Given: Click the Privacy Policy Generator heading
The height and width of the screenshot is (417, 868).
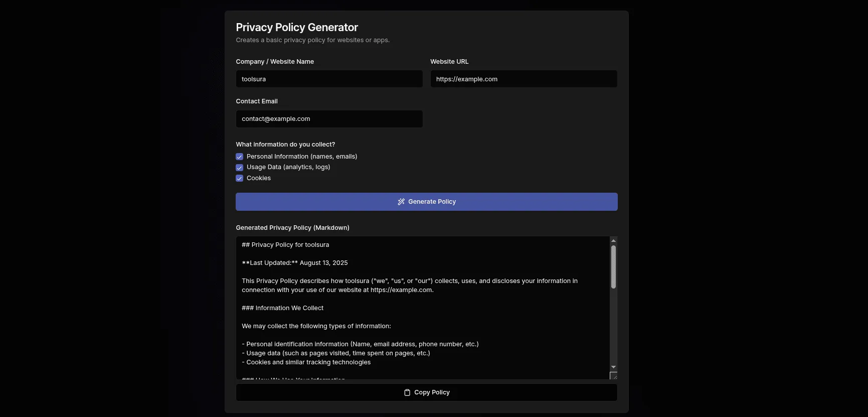Looking at the screenshot, I should tap(297, 27).
